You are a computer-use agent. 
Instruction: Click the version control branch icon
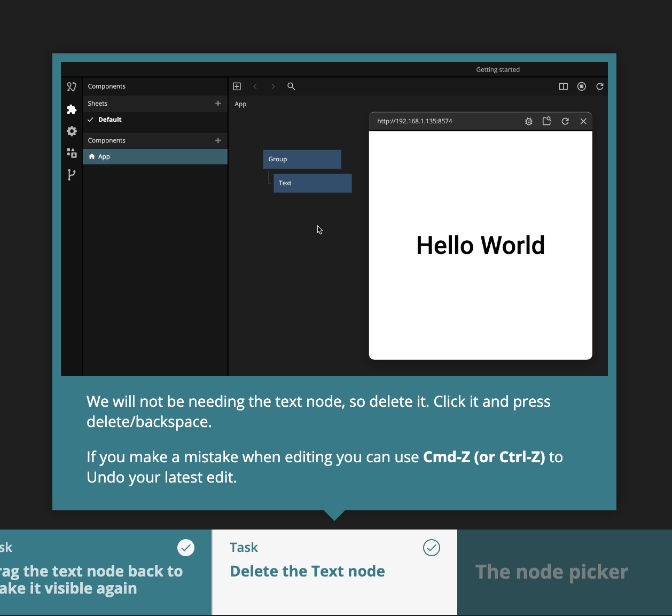tap(72, 175)
